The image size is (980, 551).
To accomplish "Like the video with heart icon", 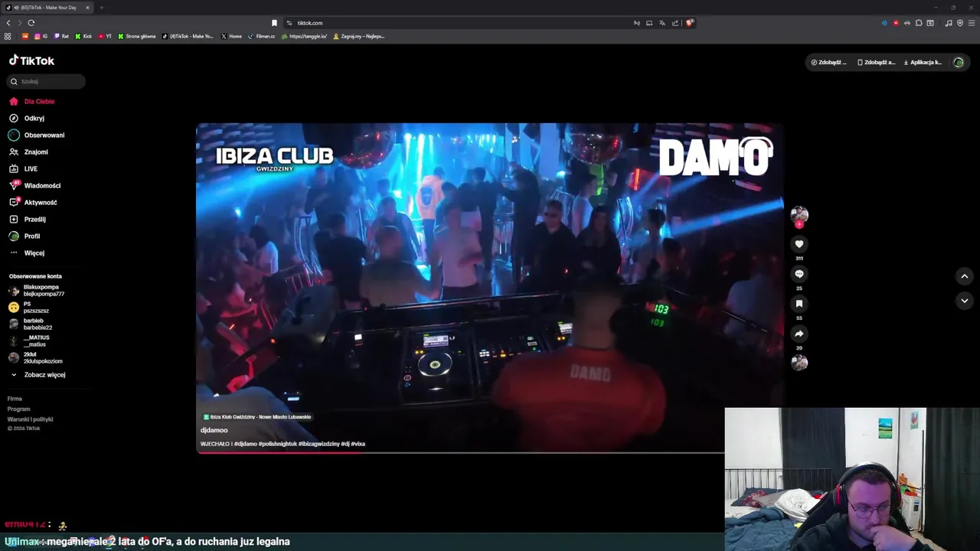I will click(x=799, y=244).
